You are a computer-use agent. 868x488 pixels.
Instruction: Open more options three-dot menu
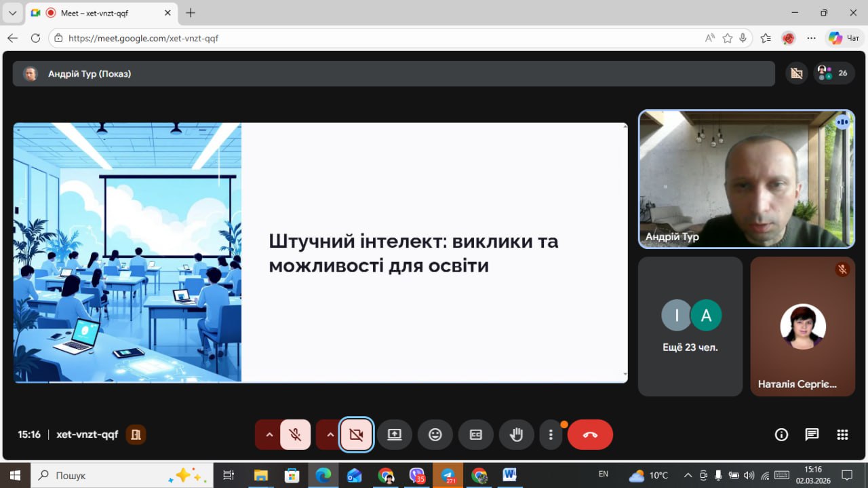(x=551, y=435)
